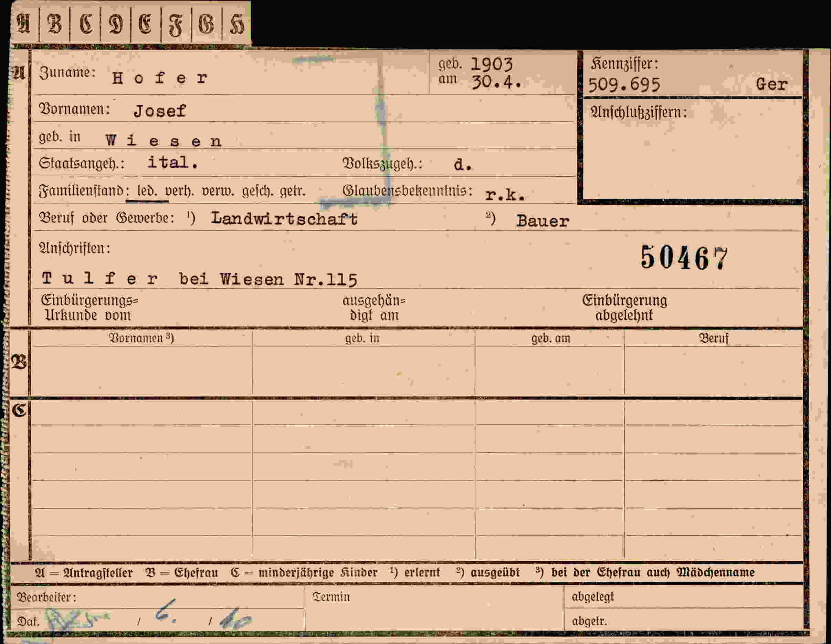Click the 'Einbürgerungs-Urkunde vom' label

point(90,308)
